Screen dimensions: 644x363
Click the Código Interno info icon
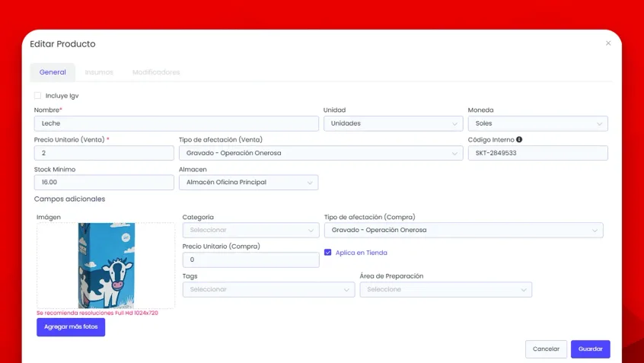pos(519,139)
